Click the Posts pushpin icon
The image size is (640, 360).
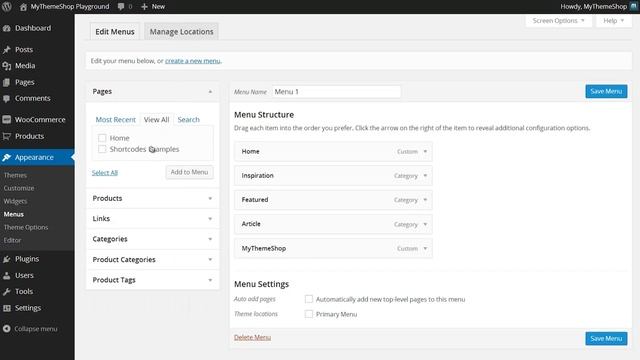tap(7, 49)
